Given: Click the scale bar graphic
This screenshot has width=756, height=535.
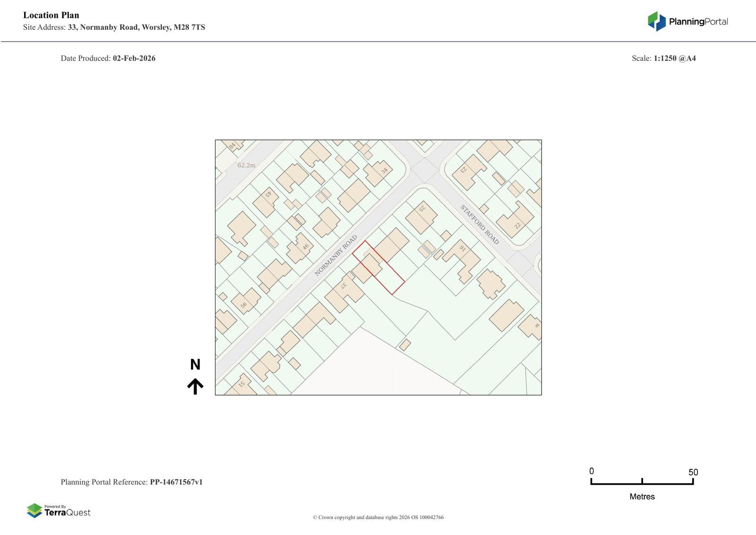Looking at the screenshot, I should pyautogui.click(x=642, y=482).
